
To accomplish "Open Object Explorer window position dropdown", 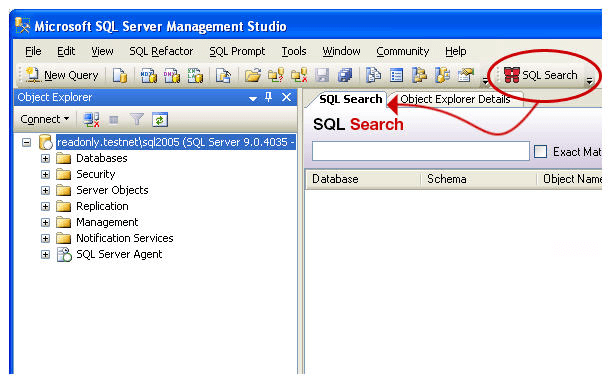I will point(253,99).
